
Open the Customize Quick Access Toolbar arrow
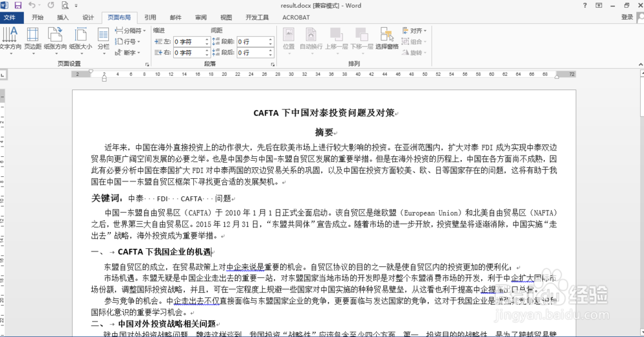coord(76,6)
